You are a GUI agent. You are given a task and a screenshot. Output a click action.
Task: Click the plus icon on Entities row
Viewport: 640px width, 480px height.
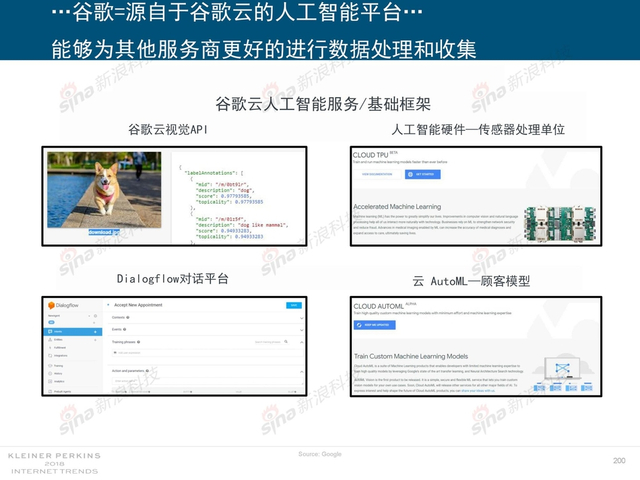pos(96,340)
